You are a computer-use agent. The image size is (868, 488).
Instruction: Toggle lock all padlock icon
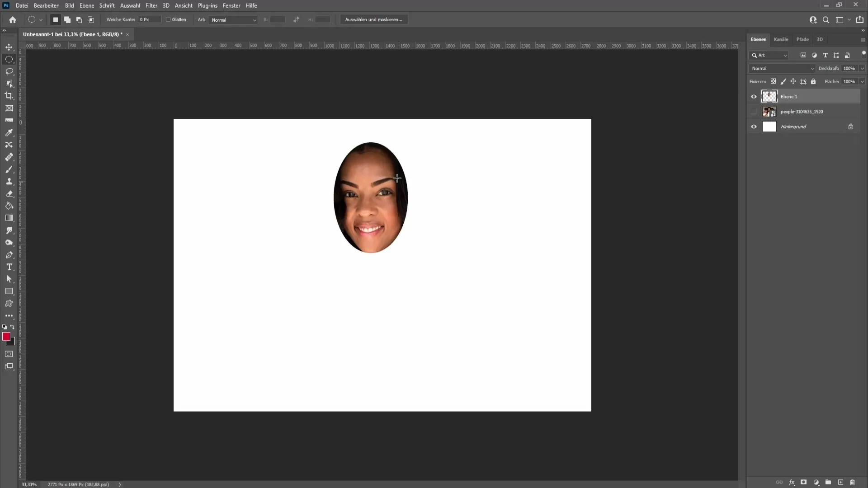pos(813,82)
